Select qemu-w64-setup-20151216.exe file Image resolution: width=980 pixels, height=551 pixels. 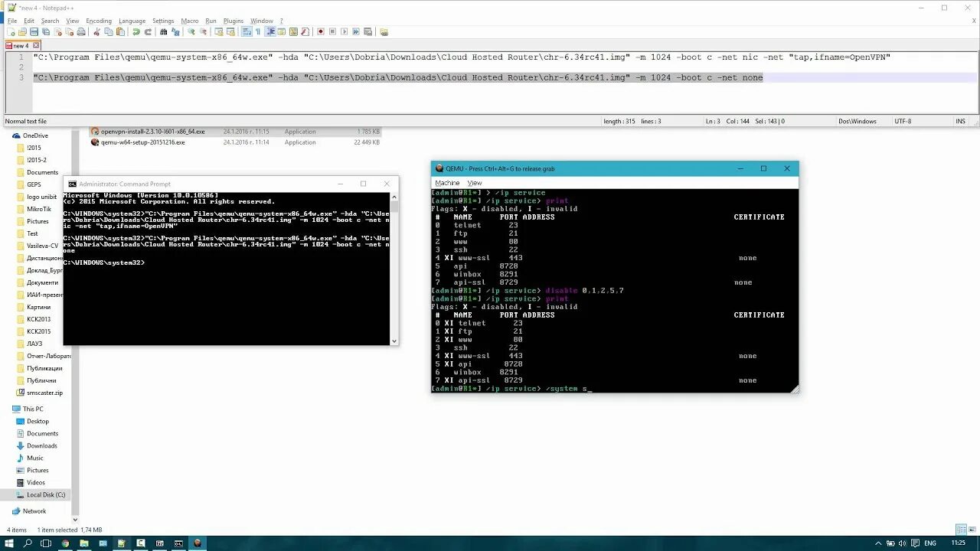pyautogui.click(x=142, y=142)
